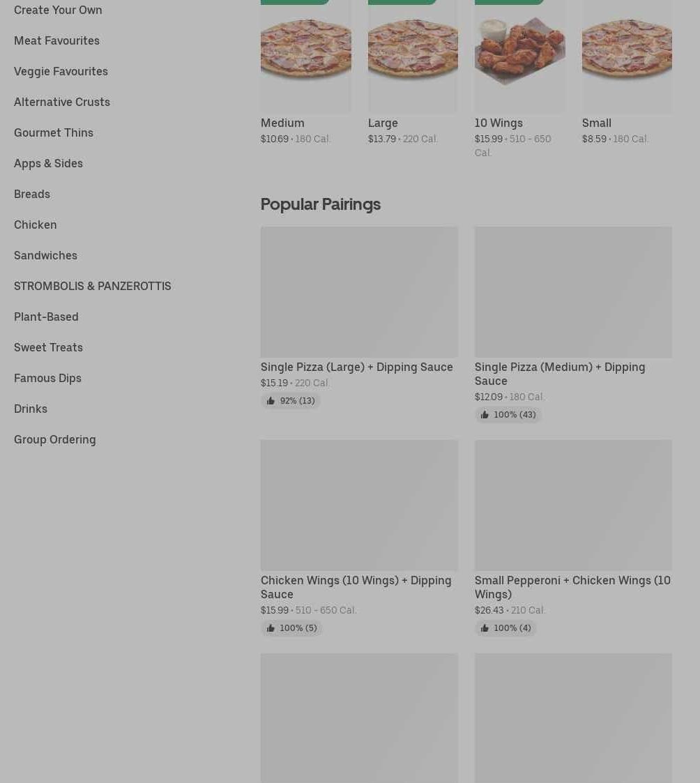The height and width of the screenshot is (783, 700).
Task: Go to Create Your Own category
Action: tap(58, 10)
